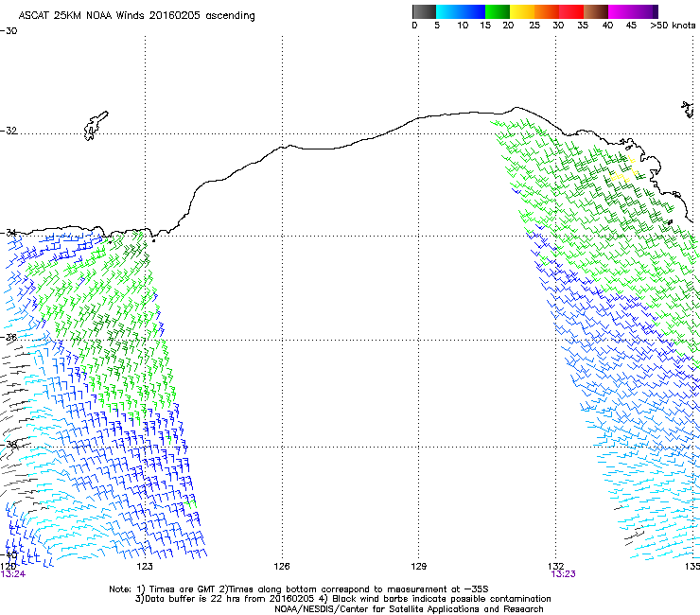
Task: Click the title text 'ASCAT 25KM NOAA Winds 20160205 ascending'
Action: pos(136,16)
